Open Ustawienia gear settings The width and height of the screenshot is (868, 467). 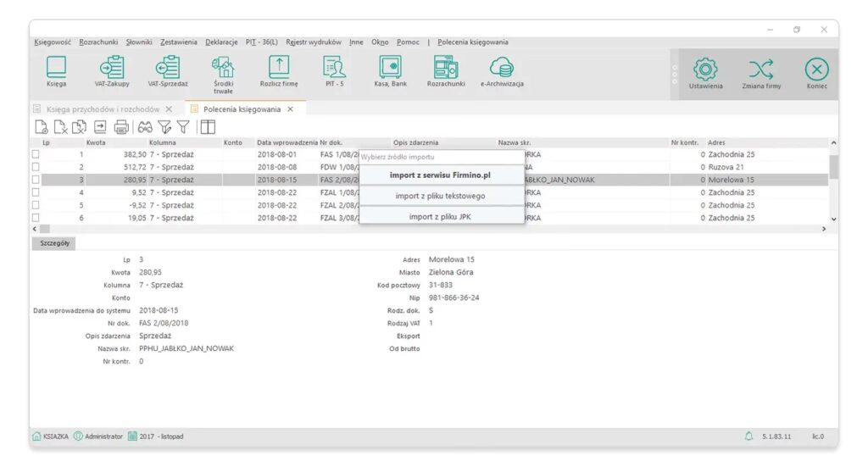tap(705, 69)
